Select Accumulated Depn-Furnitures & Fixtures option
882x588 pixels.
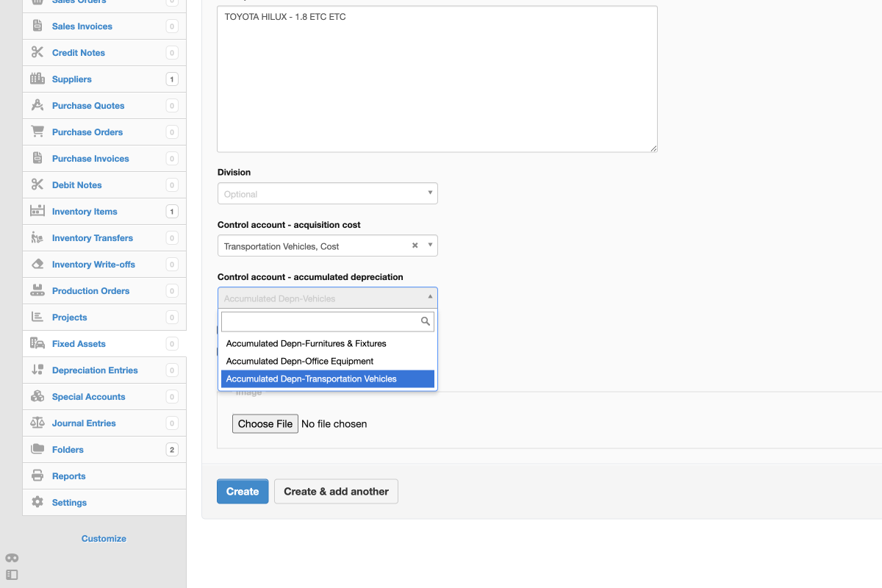click(x=328, y=343)
